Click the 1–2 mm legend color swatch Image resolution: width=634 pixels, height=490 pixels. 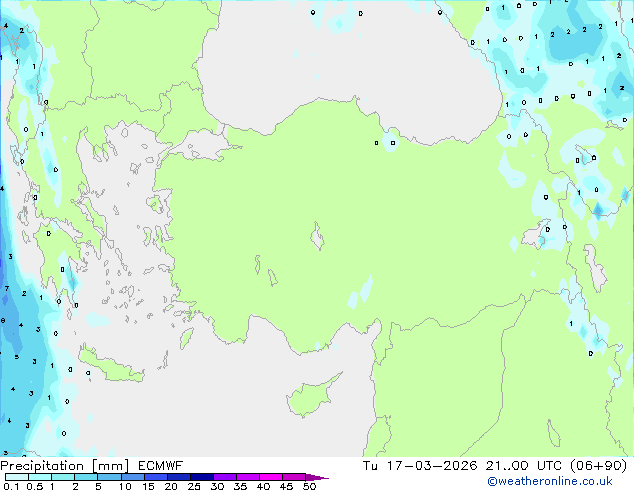[63, 477]
